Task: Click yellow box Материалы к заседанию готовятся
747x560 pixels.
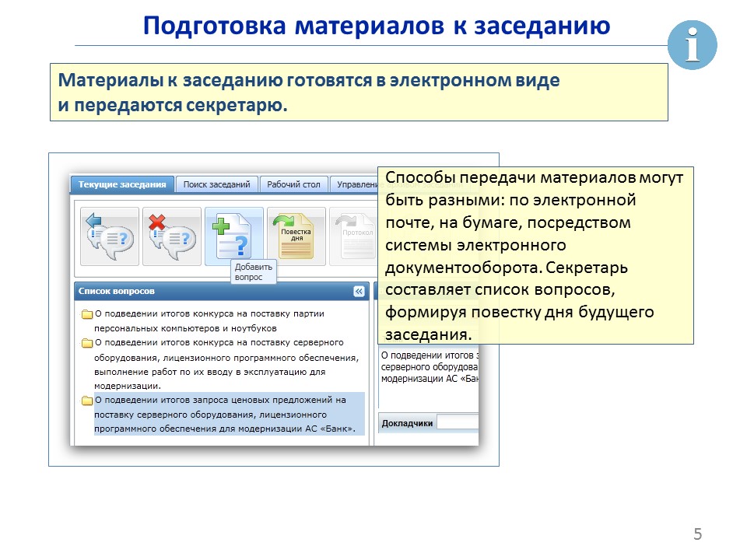Action: 359,93
